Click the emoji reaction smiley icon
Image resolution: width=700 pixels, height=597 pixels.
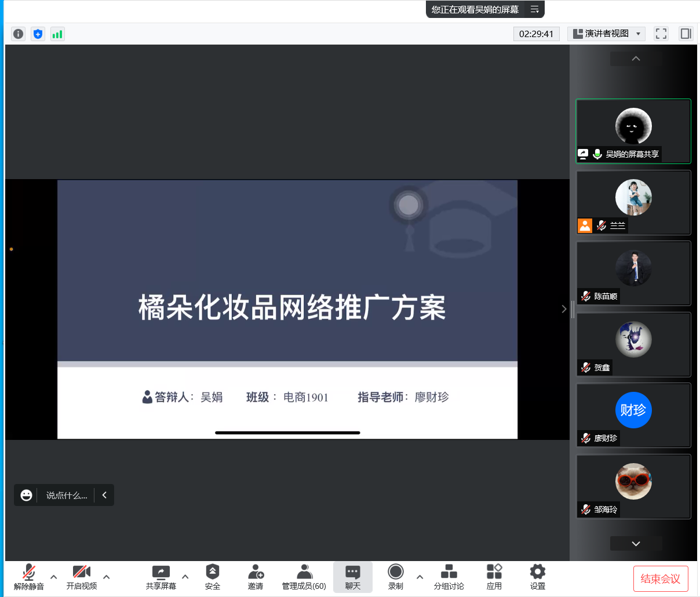point(27,495)
